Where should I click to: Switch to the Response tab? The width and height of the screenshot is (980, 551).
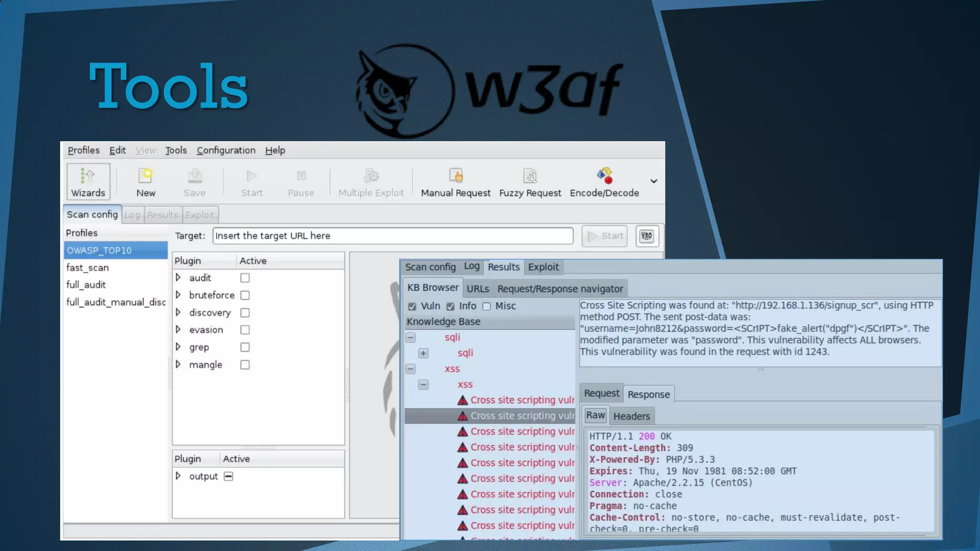coord(648,395)
